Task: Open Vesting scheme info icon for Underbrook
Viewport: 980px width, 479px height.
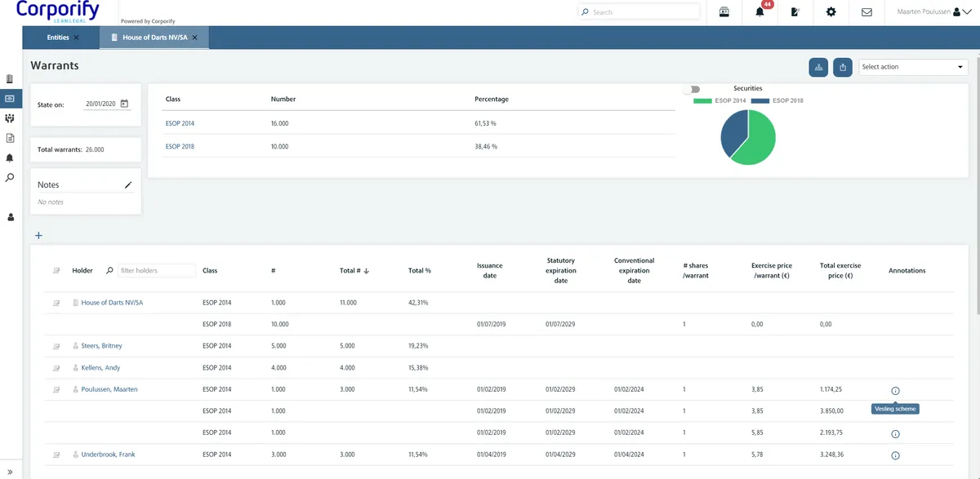Action: [895, 455]
